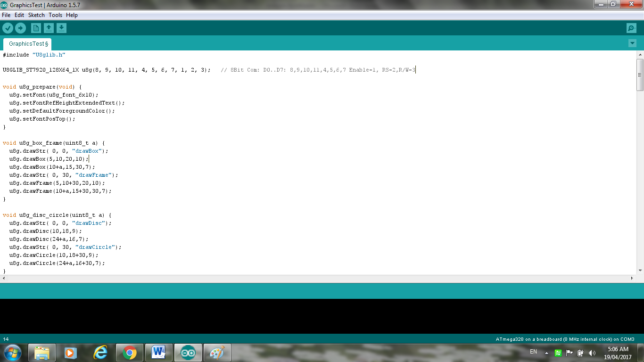This screenshot has width=644, height=362.
Task: Click the Action Center flag icon
Action: pyautogui.click(x=570, y=353)
